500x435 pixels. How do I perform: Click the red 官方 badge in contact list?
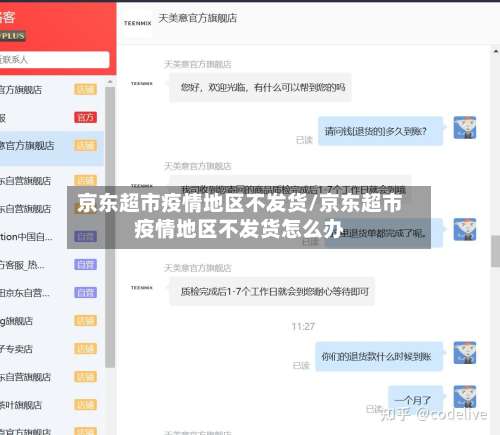point(85,117)
